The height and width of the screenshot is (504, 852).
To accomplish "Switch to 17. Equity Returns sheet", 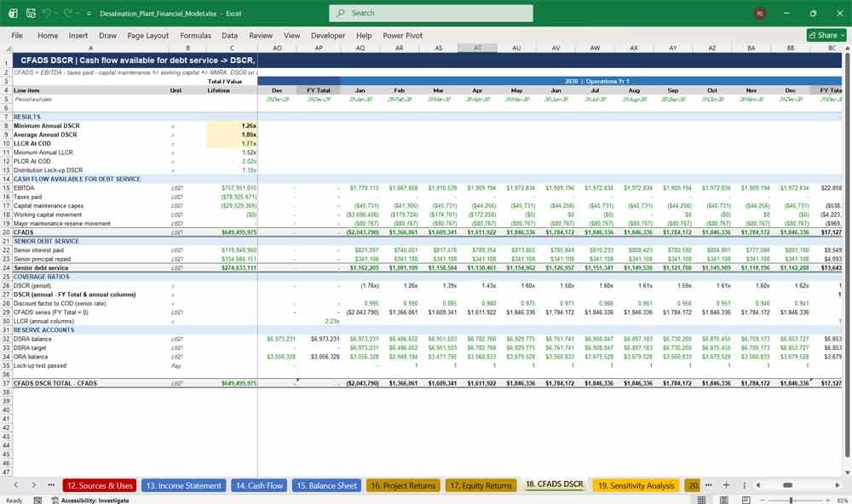I will (x=481, y=485).
